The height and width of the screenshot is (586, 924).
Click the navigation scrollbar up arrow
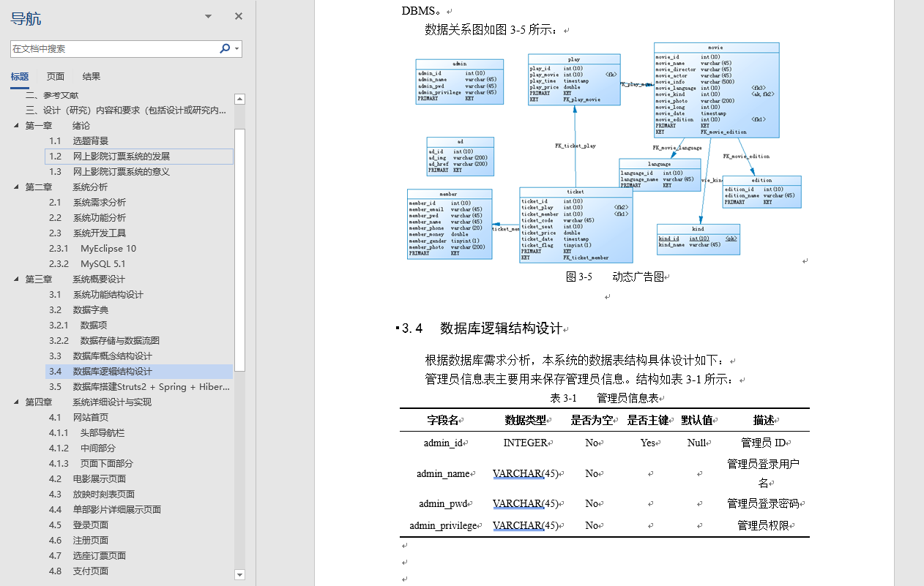point(239,97)
